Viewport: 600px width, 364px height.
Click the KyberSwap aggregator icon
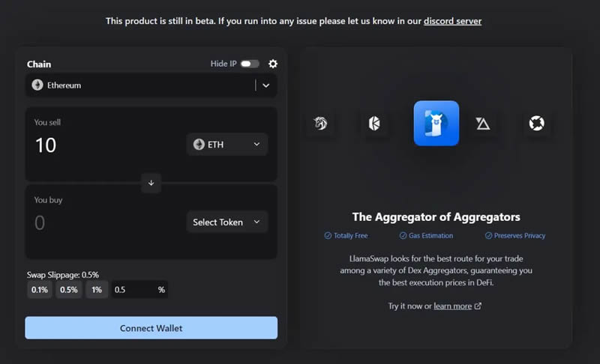point(373,124)
